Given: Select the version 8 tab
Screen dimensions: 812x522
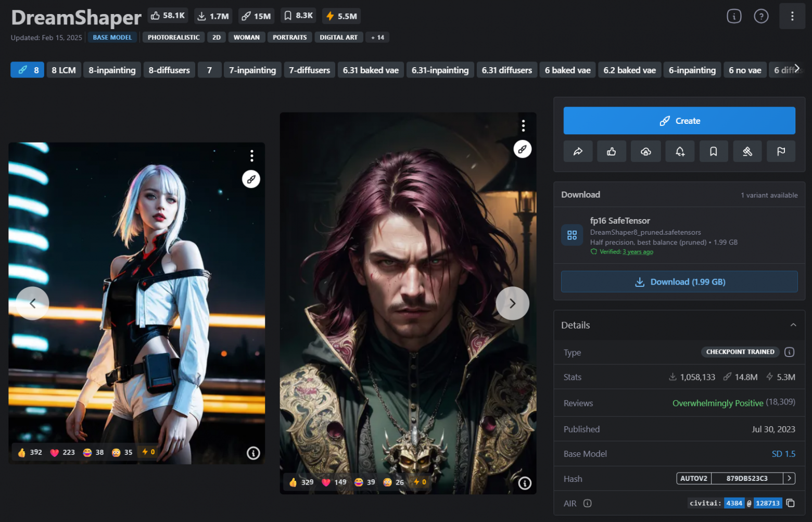Looking at the screenshot, I should [28, 70].
